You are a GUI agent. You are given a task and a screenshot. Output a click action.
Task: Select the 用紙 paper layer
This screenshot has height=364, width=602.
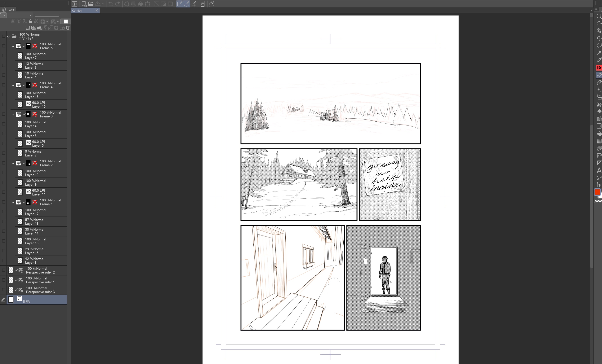point(37,300)
